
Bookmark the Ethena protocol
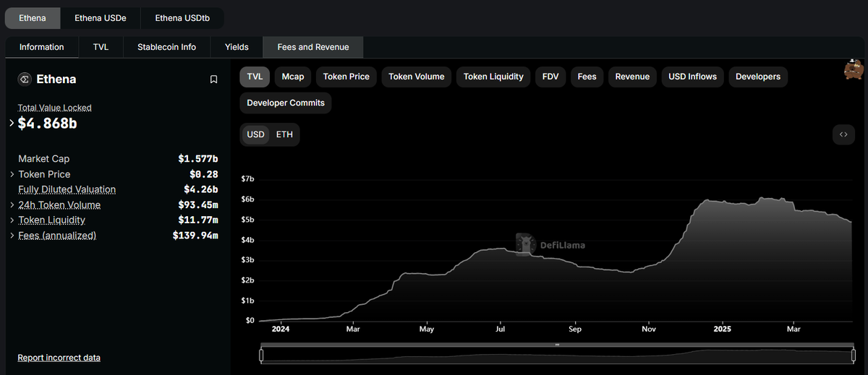[x=213, y=79]
